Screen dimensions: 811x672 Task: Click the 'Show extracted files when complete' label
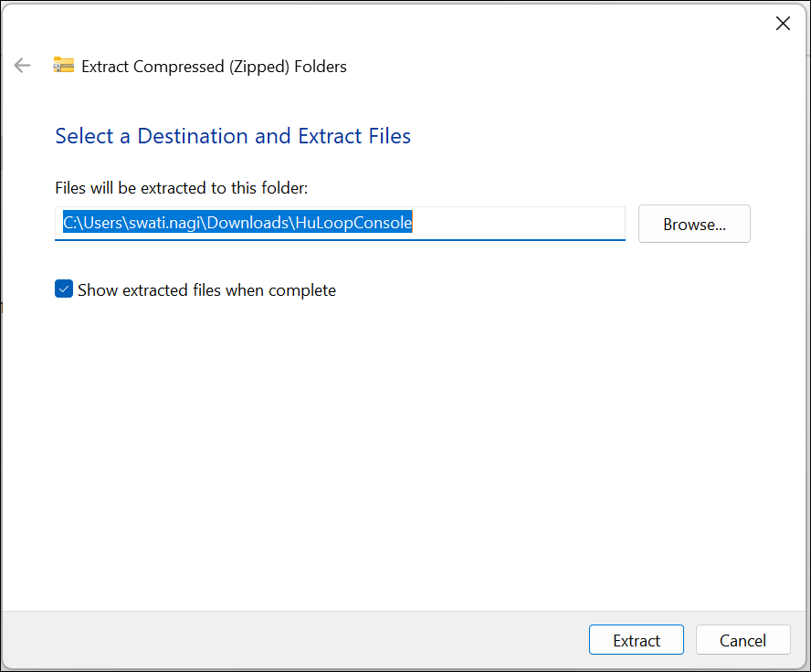click(206, 290)
